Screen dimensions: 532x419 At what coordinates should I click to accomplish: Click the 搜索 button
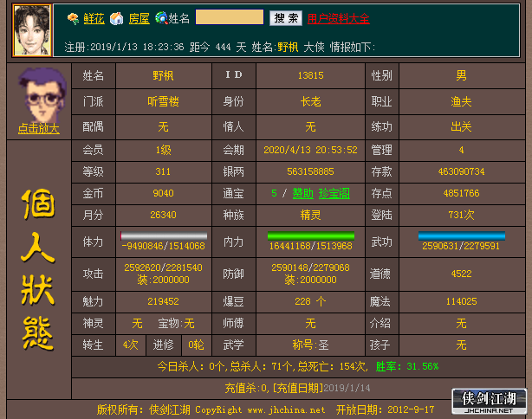coord(286,18)
